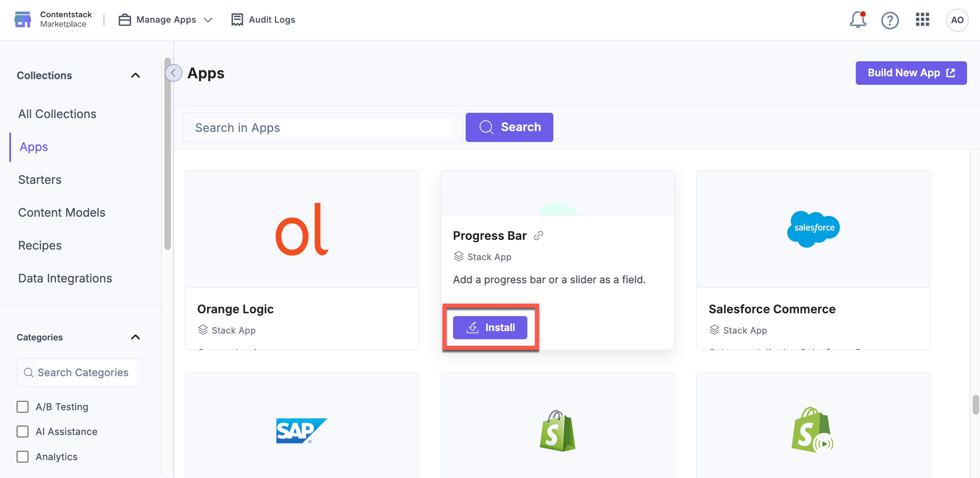980x478 pixels.
Task: Go to Starters collection
Action: tap(40, 180)
